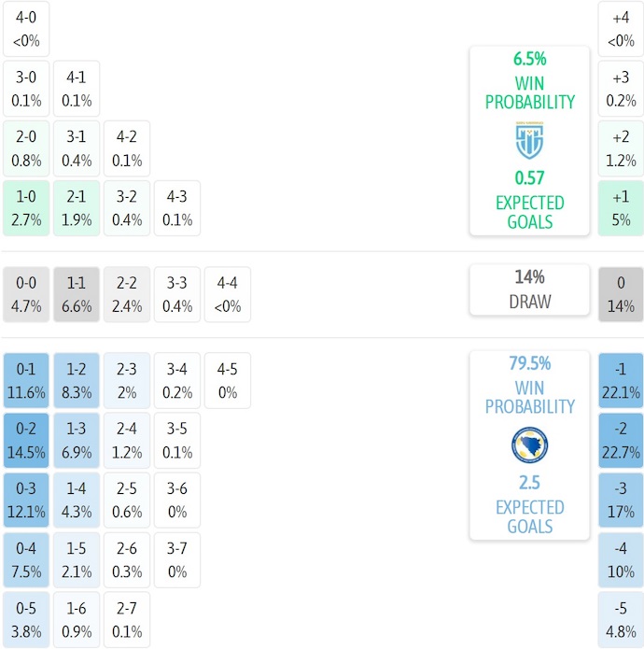Pick the 1-2 score at 8.3%
644x649 pixels.
point(77,381)
